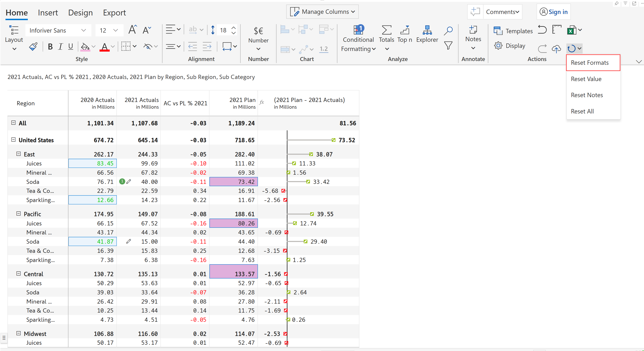Click the fx formula icon in header
Screen dimensions: 644x351
[x=262, y=102]
